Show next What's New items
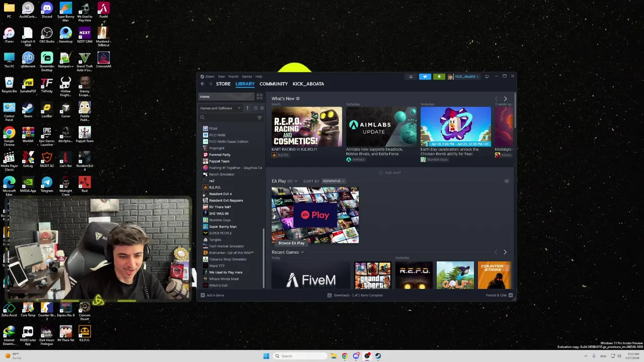 [x=505, y=99]
